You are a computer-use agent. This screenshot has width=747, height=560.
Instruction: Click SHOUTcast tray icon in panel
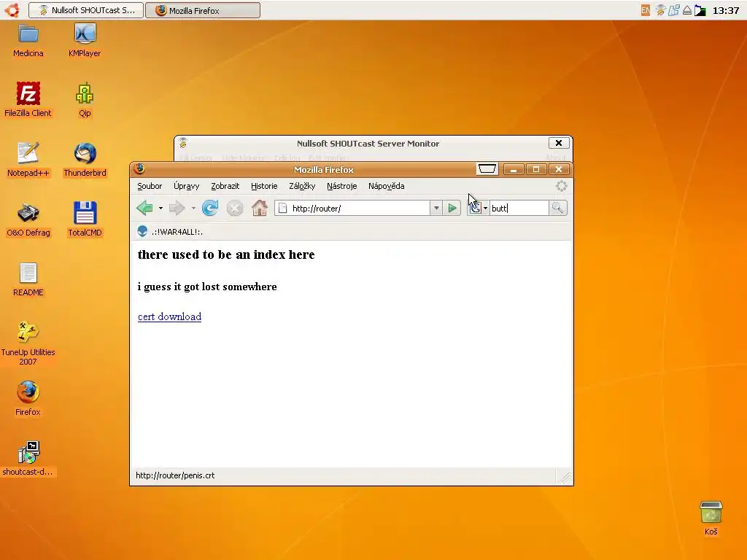[660, 10]
